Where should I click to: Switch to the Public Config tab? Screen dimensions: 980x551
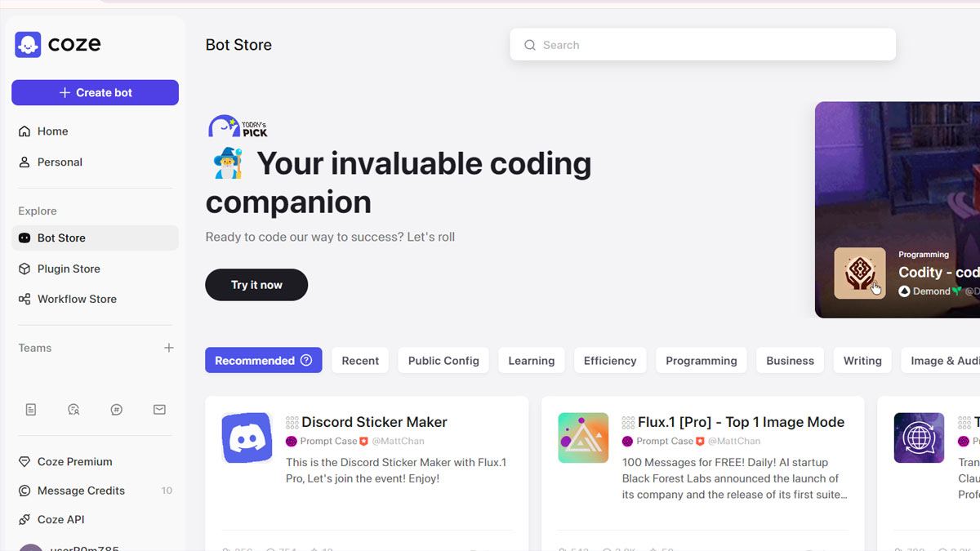pos(443,361)
